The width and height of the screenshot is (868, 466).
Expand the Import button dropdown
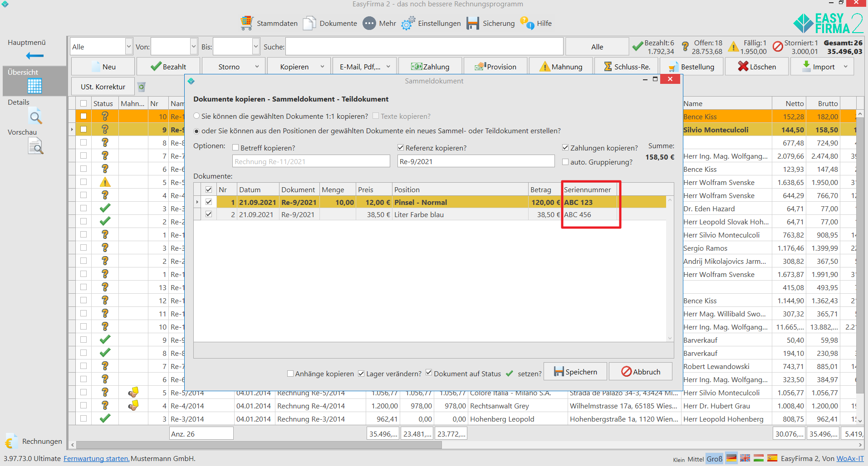[x=845, y=67]
